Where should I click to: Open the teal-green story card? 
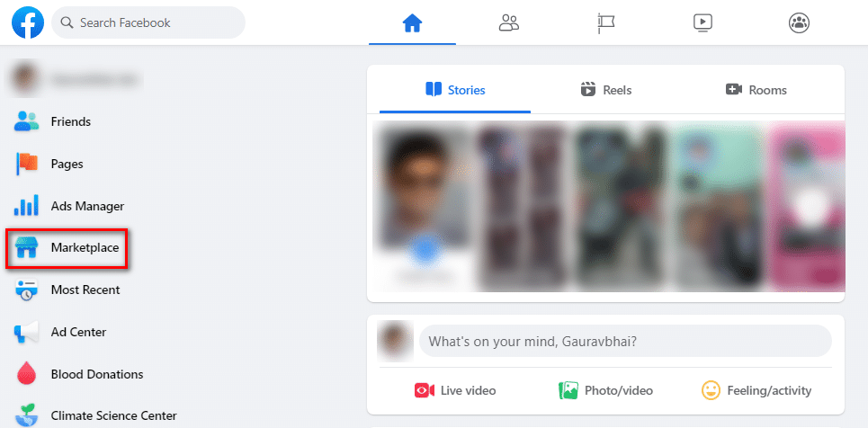coord(718,206)
